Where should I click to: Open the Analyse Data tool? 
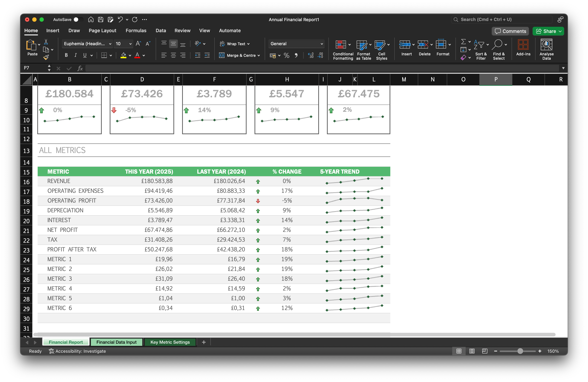546,45
